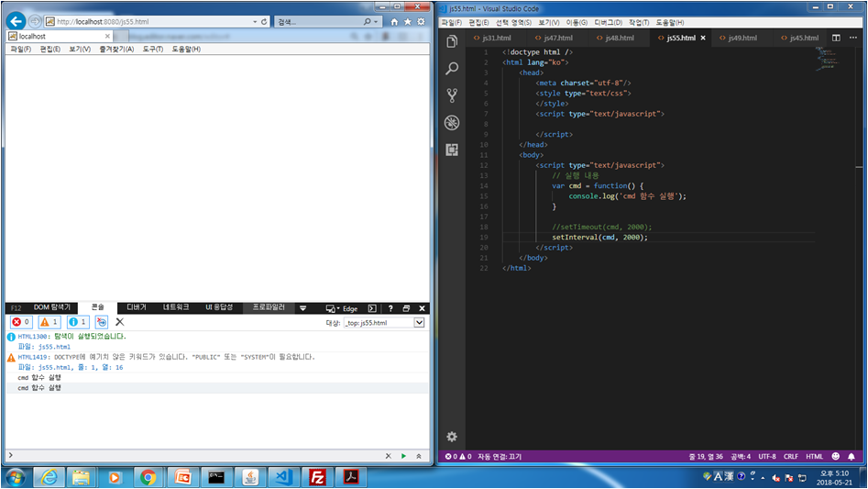Switch to the DOM 탐색기 tab
This screenshot has width=868, height=489.
pos(52,307)
